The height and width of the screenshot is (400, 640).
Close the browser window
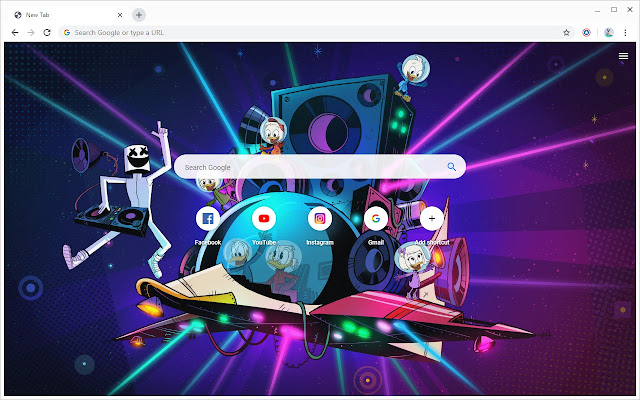[630, 10]
